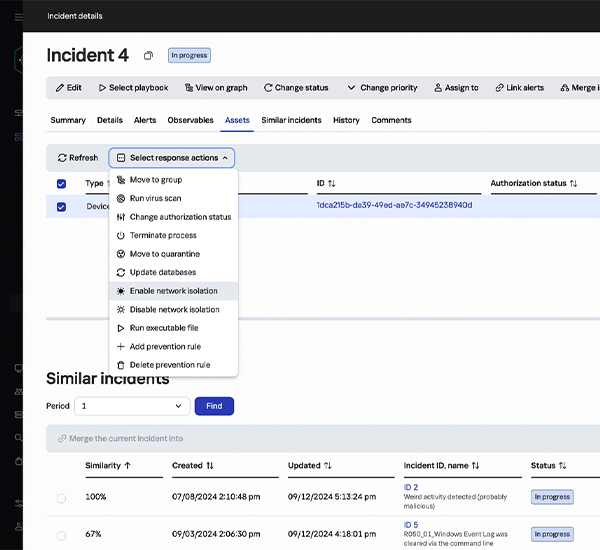Click the Delete prevention rule trash icon
Viewport: 600px width, 550px height.
tap(121, 365)
